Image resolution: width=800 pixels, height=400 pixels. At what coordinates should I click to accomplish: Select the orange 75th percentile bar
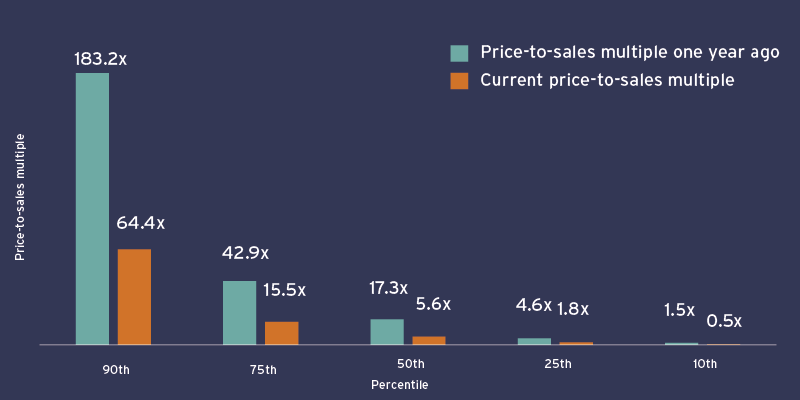[x=281, y=333]
